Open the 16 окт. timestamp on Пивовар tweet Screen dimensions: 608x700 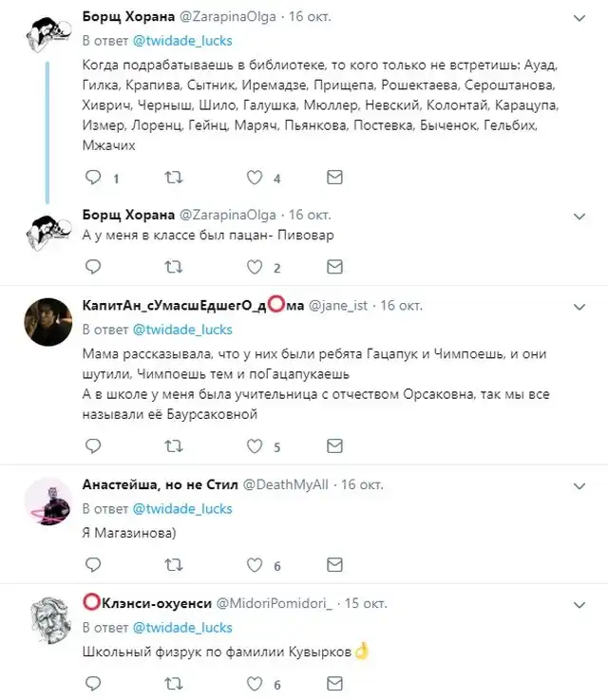310,214
